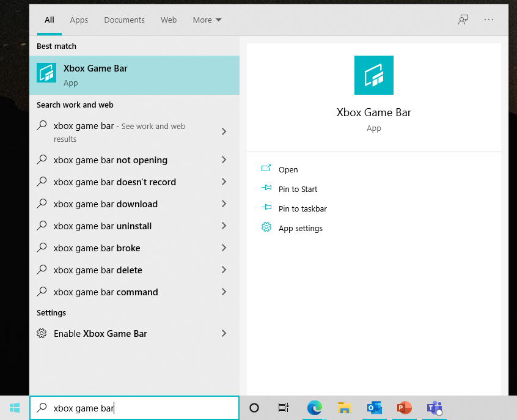
Task: Open Outlook from the taskbar
Action: coord(374,408)
